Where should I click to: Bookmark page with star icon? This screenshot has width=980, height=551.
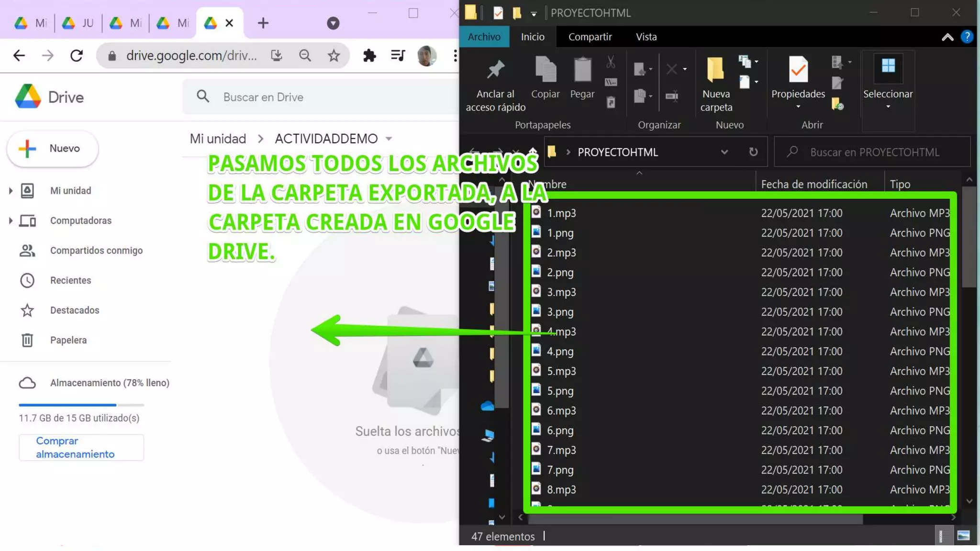(334, 55)
